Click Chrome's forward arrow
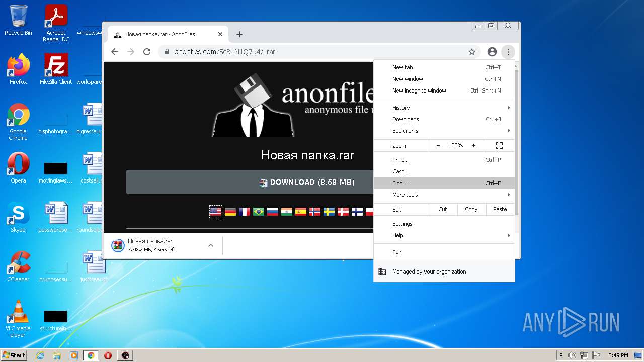Viewport: 644px width, 362px height. click(131, 52)
